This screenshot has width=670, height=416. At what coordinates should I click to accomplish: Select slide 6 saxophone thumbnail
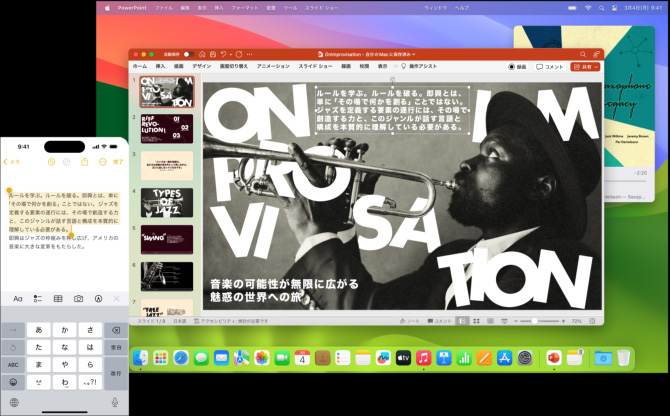tap(167, 276)
